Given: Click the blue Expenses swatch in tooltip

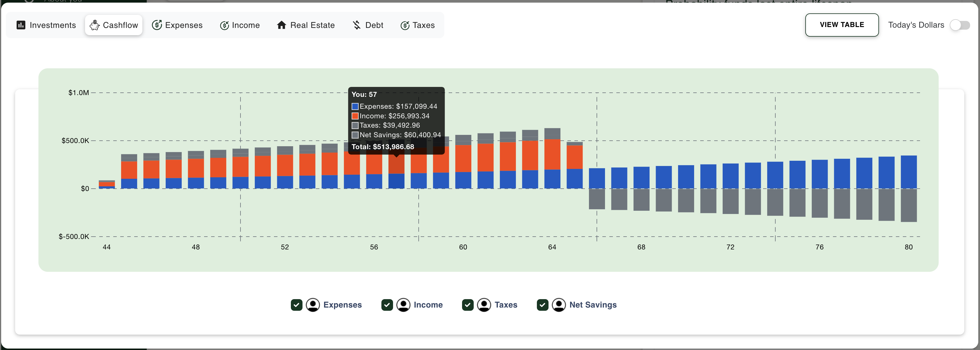Looking at the screenshot, I should 355,106.
